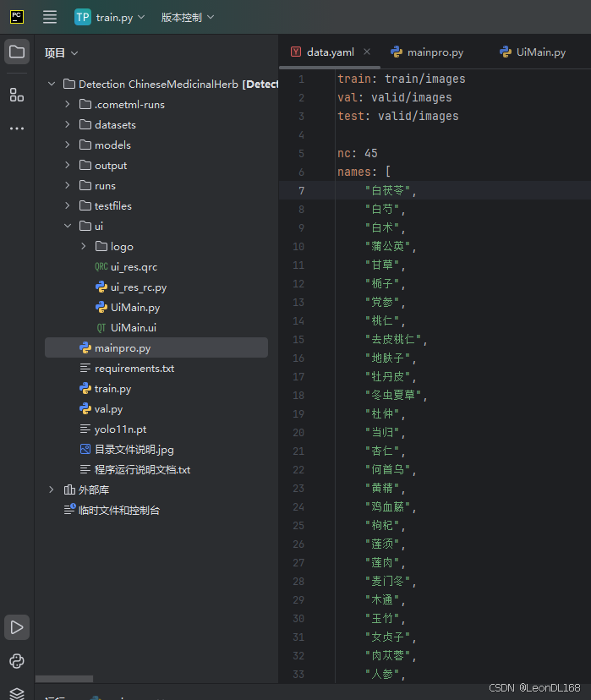Click the folder icon of datasets

pos(85,124)
